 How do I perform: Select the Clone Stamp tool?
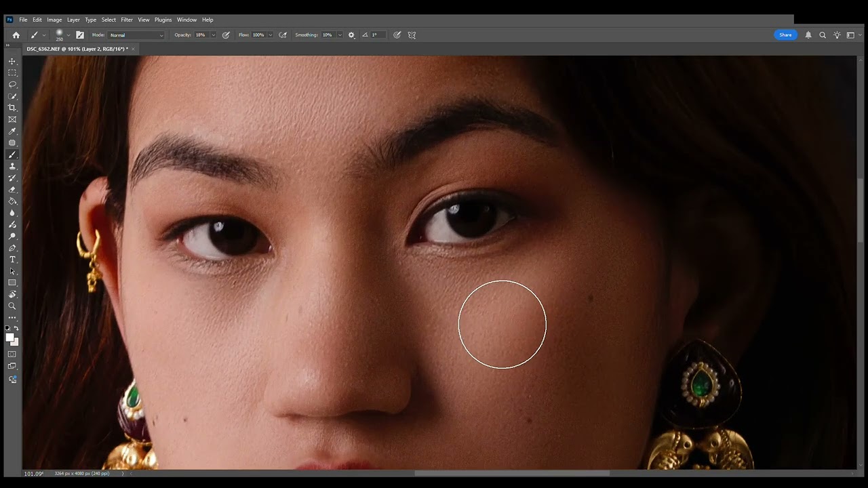12,166
